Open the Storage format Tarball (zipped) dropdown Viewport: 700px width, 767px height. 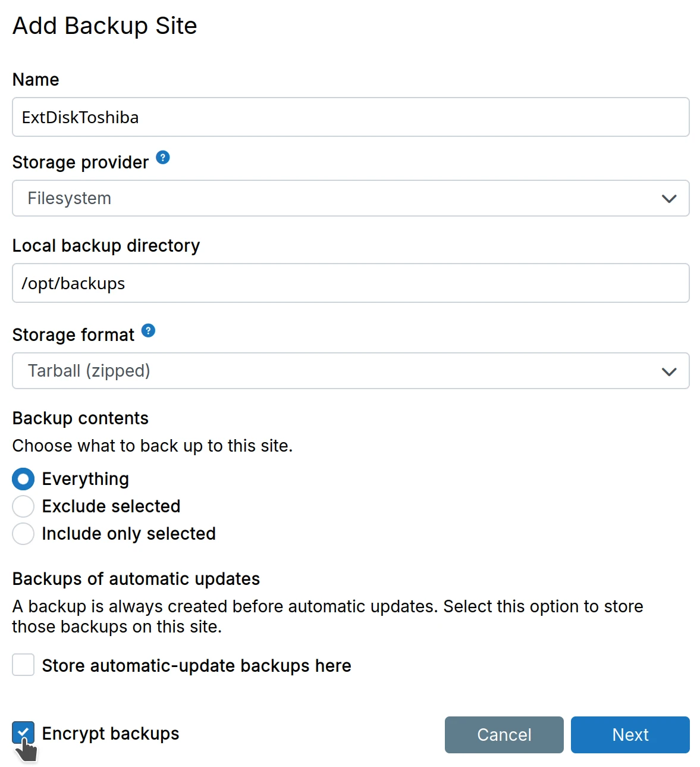click(350, 371)
